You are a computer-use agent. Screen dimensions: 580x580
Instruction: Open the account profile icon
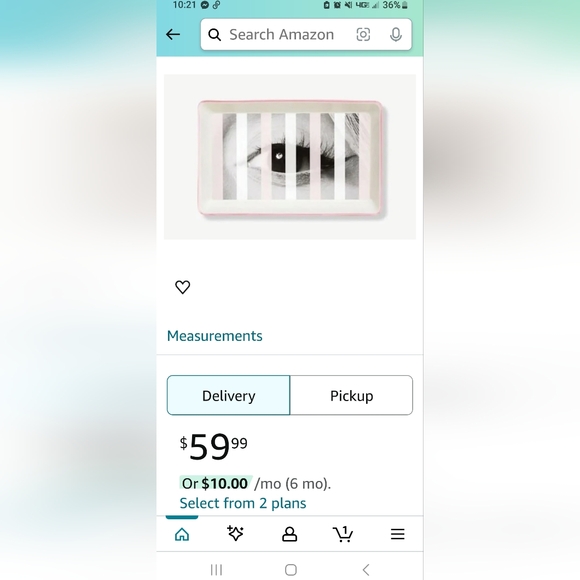[x=289, y=534]
